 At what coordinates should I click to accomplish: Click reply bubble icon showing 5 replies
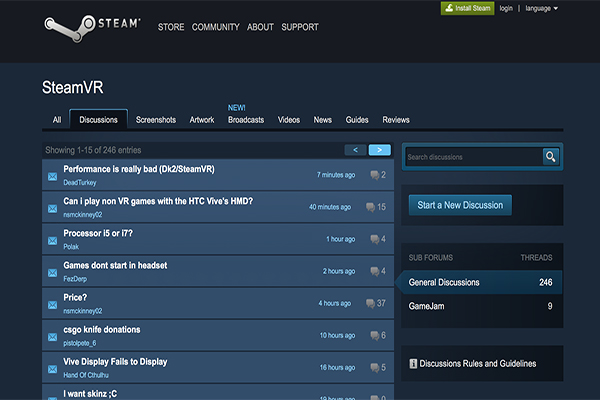[375, 368]
